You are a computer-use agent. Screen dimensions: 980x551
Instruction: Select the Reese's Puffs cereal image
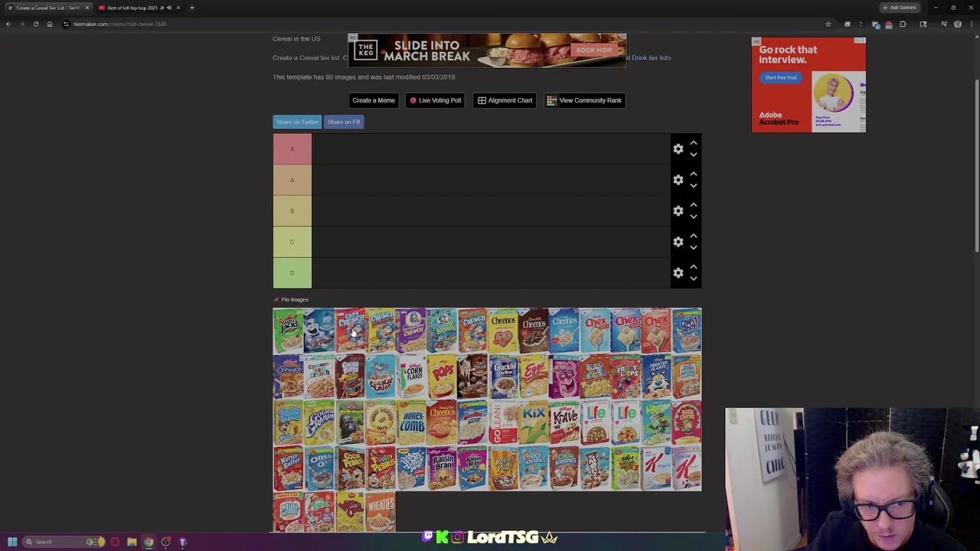503,468
